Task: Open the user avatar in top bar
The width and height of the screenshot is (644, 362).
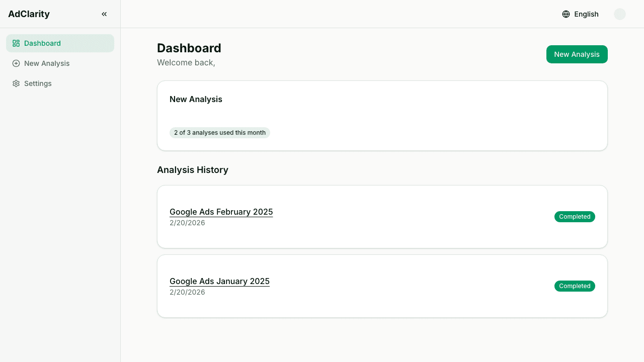Action: tap(619, 14)
